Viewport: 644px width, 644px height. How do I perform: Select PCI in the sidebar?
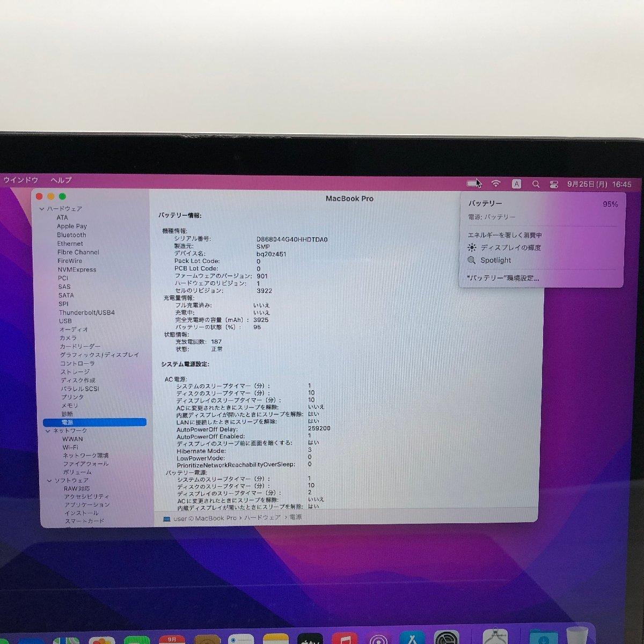[63, 278]
